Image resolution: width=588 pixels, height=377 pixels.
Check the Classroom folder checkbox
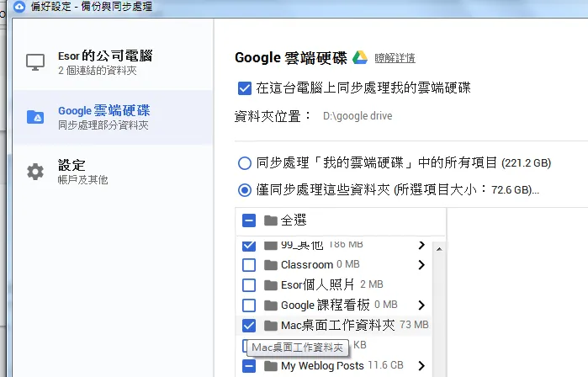pos(249,265)
